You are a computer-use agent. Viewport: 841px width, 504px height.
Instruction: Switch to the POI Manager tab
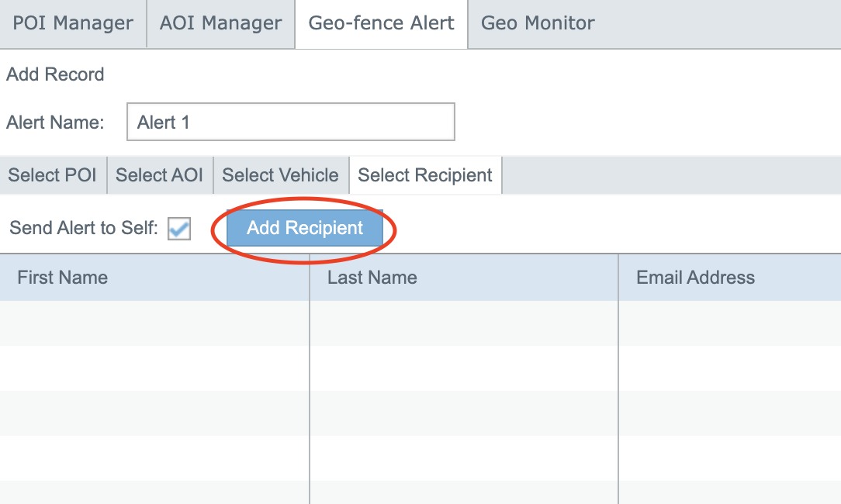point(73,23)
